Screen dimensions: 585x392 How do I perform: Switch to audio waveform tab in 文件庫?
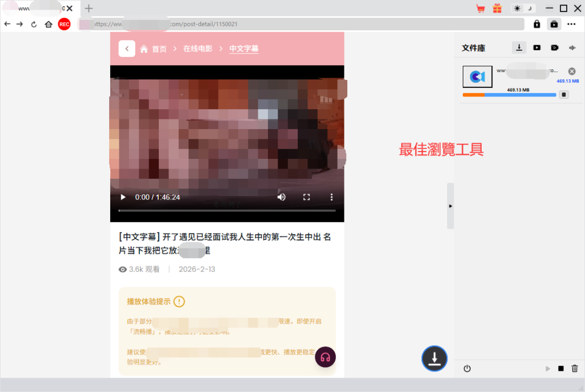point(572,48)
